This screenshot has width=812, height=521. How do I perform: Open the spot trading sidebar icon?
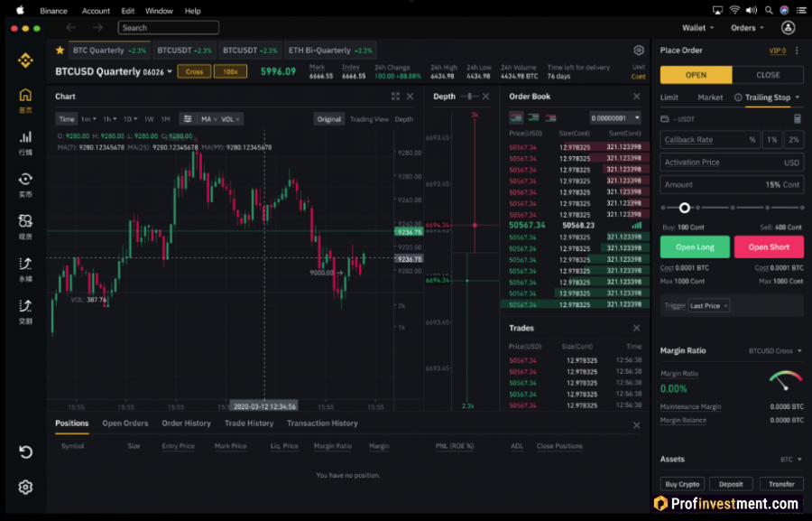click(25, 221)
